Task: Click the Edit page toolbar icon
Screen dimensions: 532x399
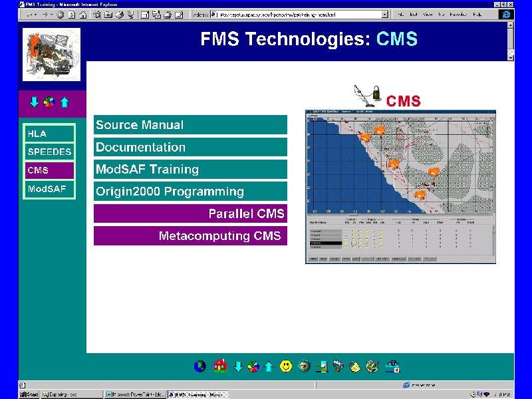Action: pos(179,15)
